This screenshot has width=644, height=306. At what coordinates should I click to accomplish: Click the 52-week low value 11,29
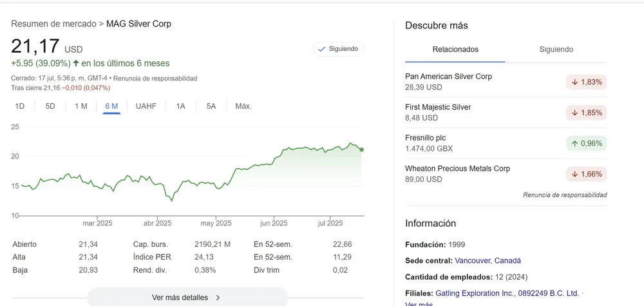[342, 257]
